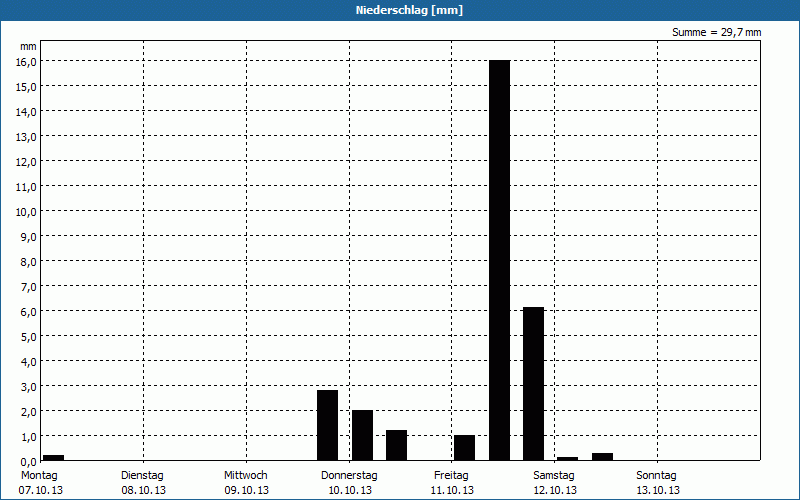Select the first tiny Samstag bar
The image size is (800, 500).
[x=568, y=459]
